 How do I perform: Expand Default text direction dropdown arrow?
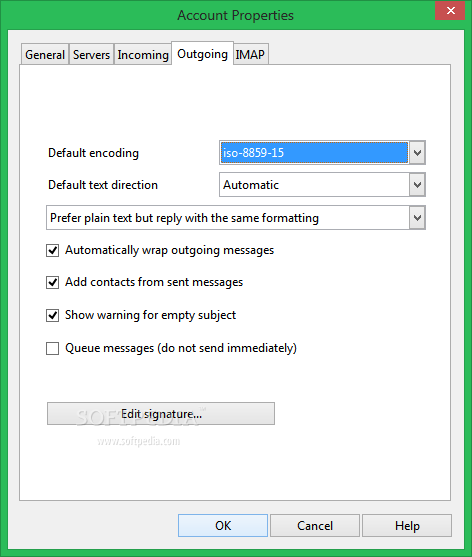click(417, 185)
